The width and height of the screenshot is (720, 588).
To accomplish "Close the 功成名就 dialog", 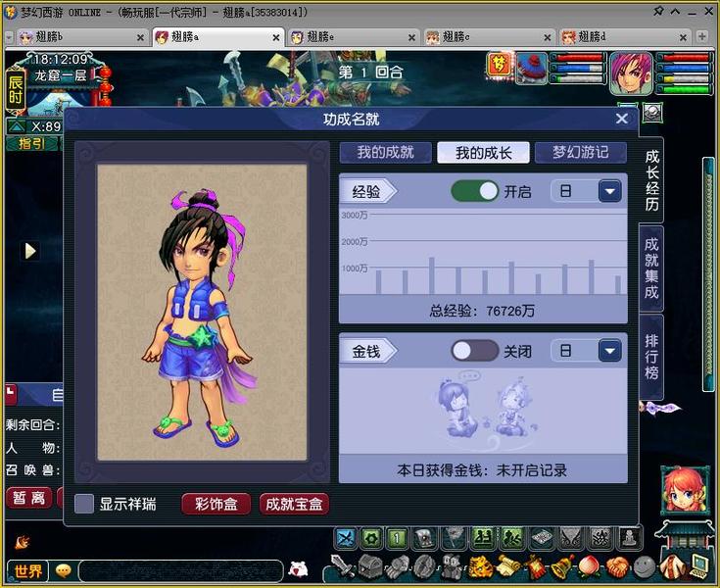I will click(x=622, y=119).
